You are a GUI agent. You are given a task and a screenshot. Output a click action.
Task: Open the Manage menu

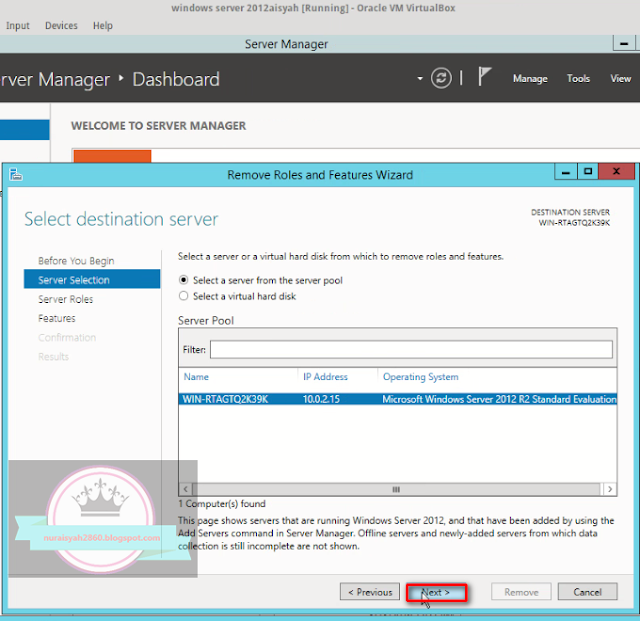[x=530, y=78]
